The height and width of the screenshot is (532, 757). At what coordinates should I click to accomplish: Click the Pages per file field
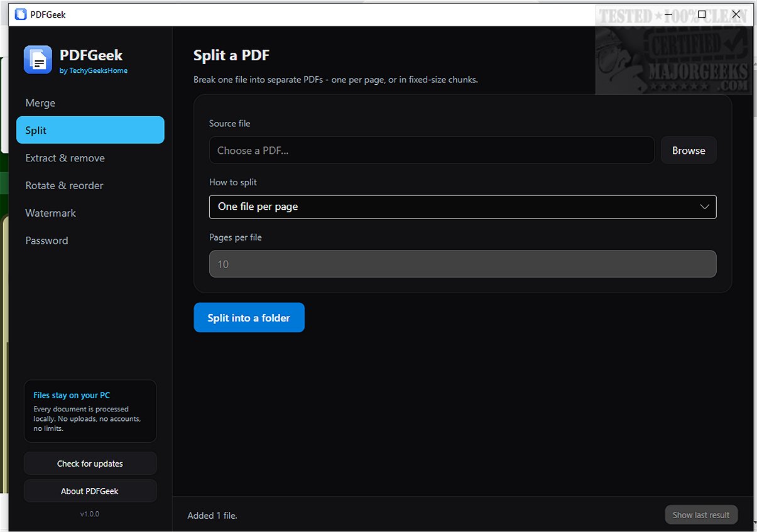[462, 264]
